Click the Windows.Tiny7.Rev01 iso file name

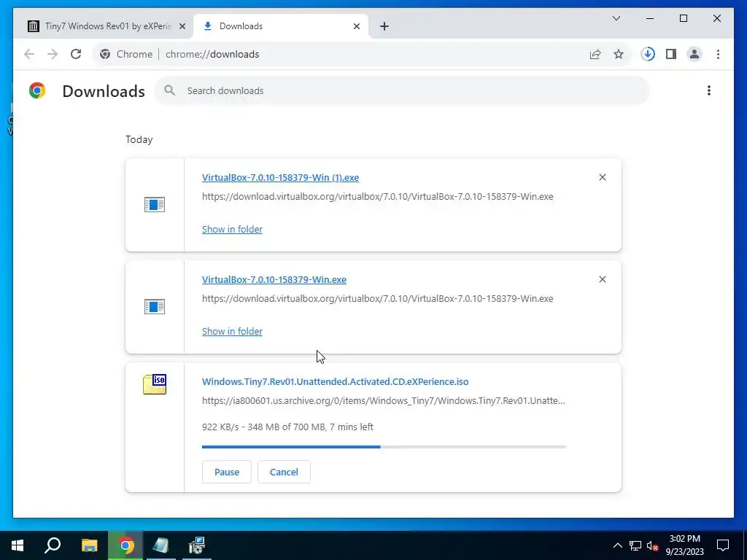(335, 381)
